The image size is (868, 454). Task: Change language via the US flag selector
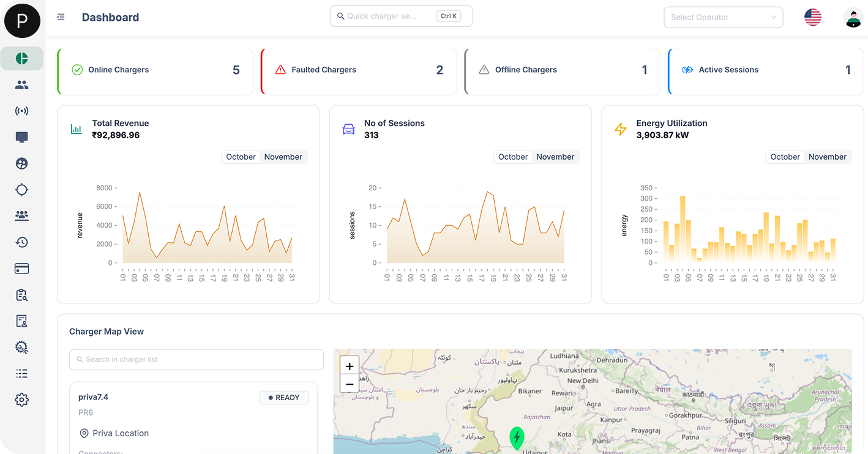click(812, 17)
